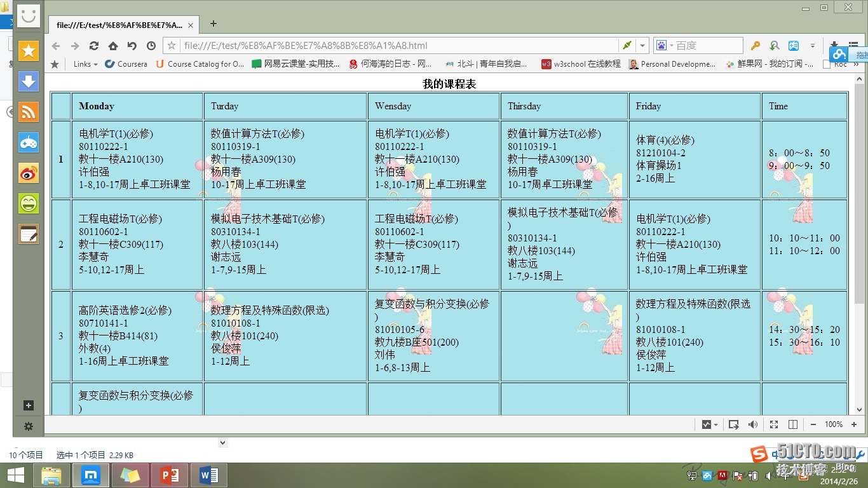868x488 pixels.
Task: Bookmark page with address bar star
Action: click(171, 46)
